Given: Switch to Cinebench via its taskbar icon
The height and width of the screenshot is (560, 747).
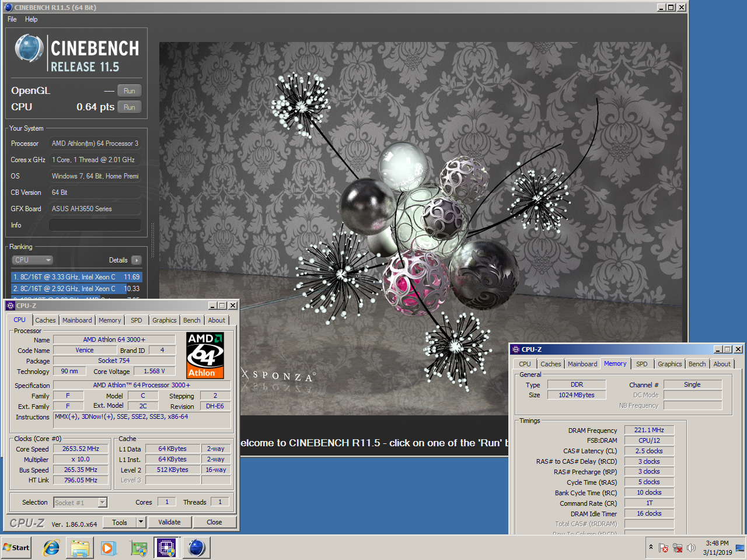Looking at the screenshot, I should (x=197, y=548).
